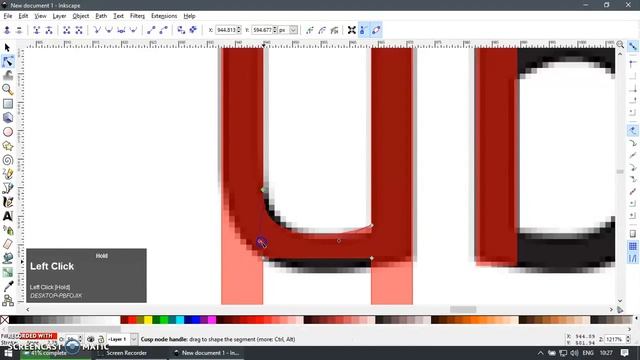Open the Text menu

pyautogui.click(x=118, y=16)
